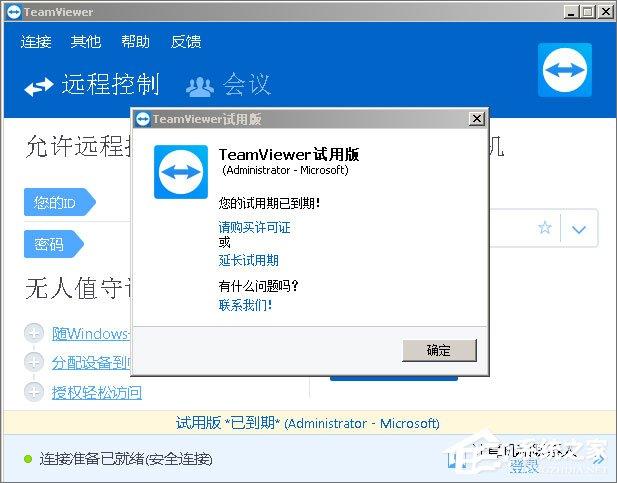Click the plus icon beside 随Windows option
This screenshot has height=483, width=617.
point(34,334)
